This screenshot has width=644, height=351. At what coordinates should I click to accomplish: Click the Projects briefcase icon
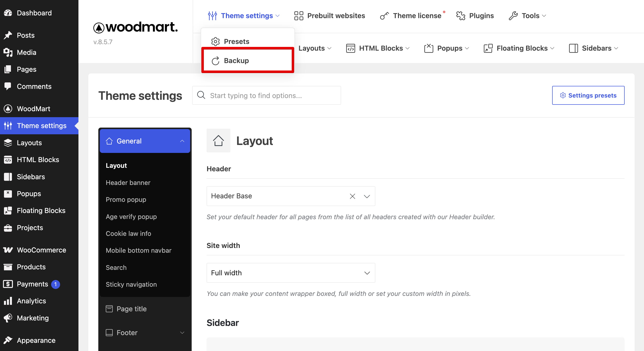8,228
